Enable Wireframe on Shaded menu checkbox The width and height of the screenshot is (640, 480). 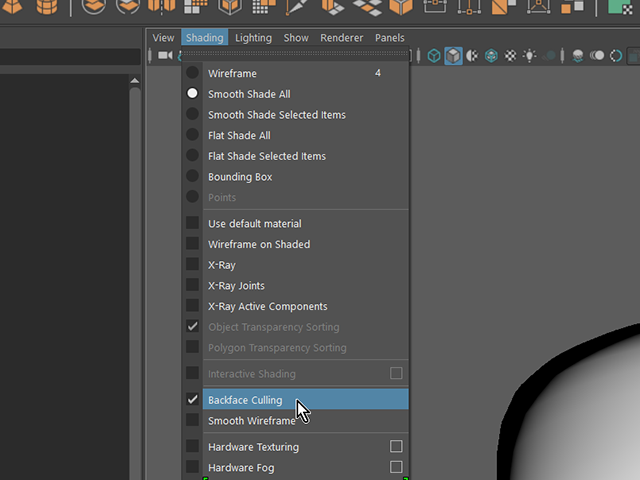295,244
